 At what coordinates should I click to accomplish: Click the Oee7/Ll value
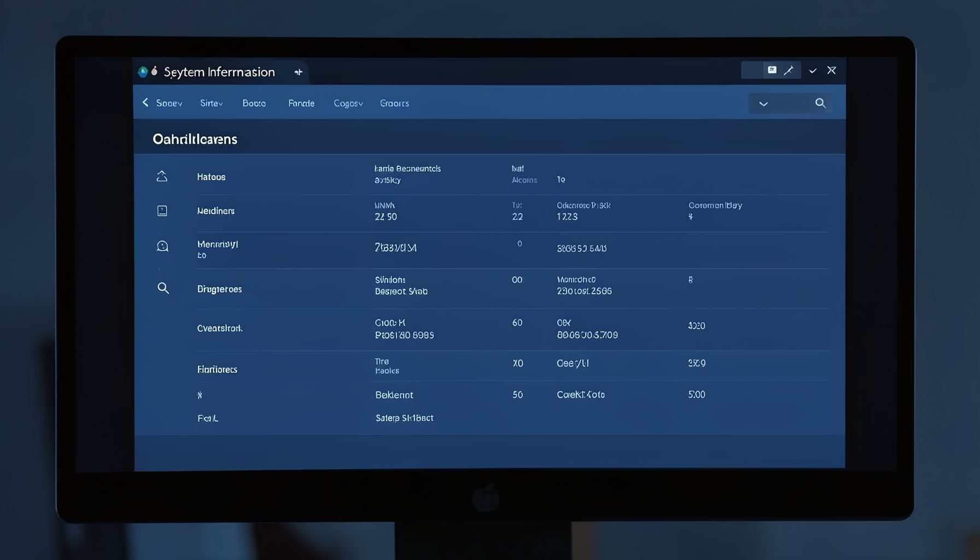click(x=573, y=363)
